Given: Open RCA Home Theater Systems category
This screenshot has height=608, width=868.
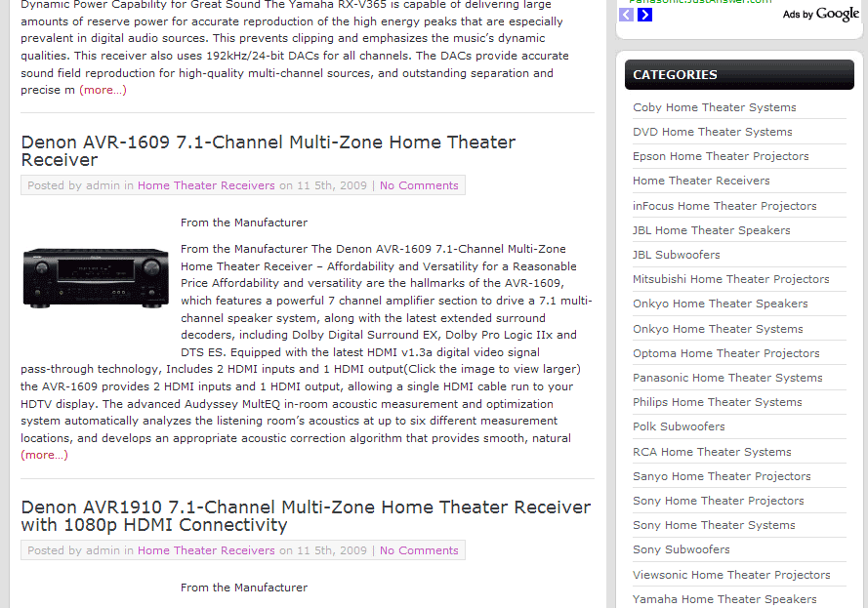Looking at the screenshot, I should [712, 452].
